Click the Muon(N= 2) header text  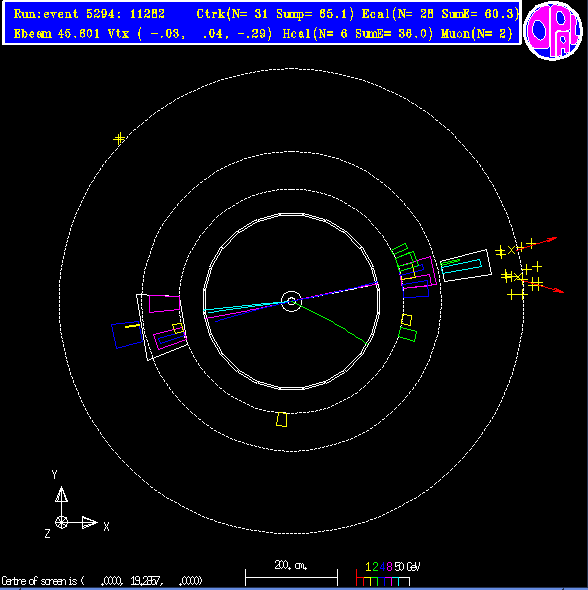(x=477, y=34)
